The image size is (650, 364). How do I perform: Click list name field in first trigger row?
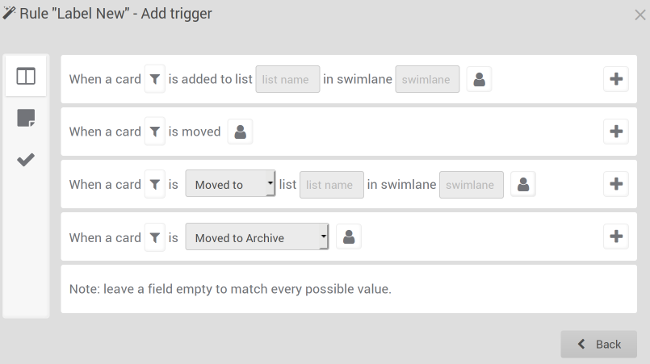pos(288,79)
